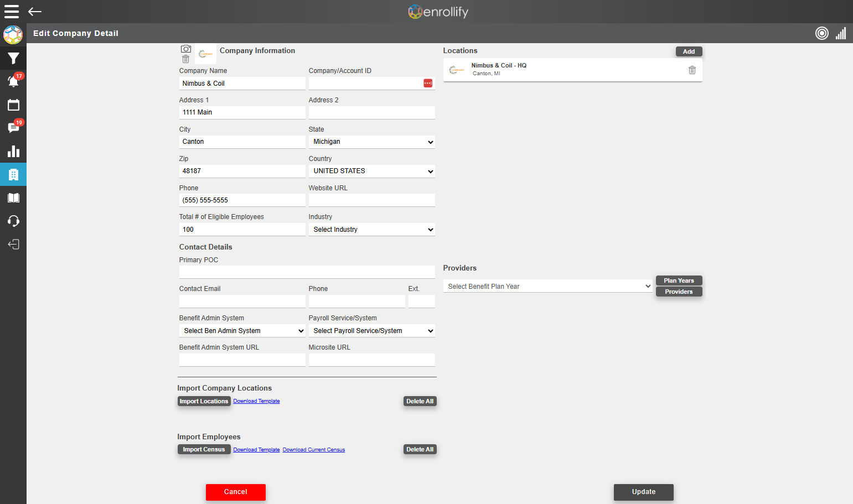
Task: Delete Nimbus & Coil - HQ location
Action: coord(692,70)
